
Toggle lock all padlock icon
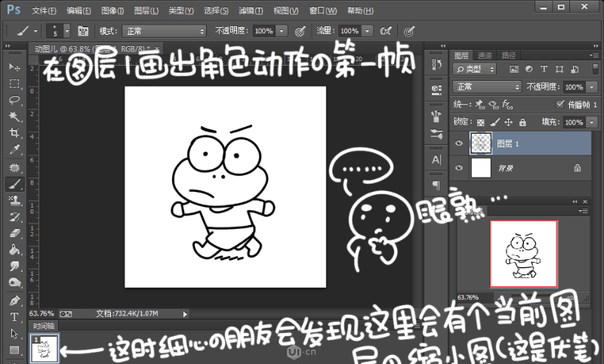tap(522, 122)
